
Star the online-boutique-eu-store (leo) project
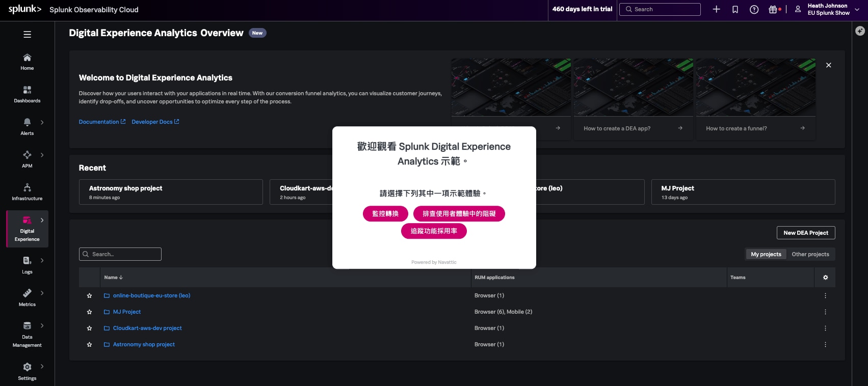pos(90,295)
